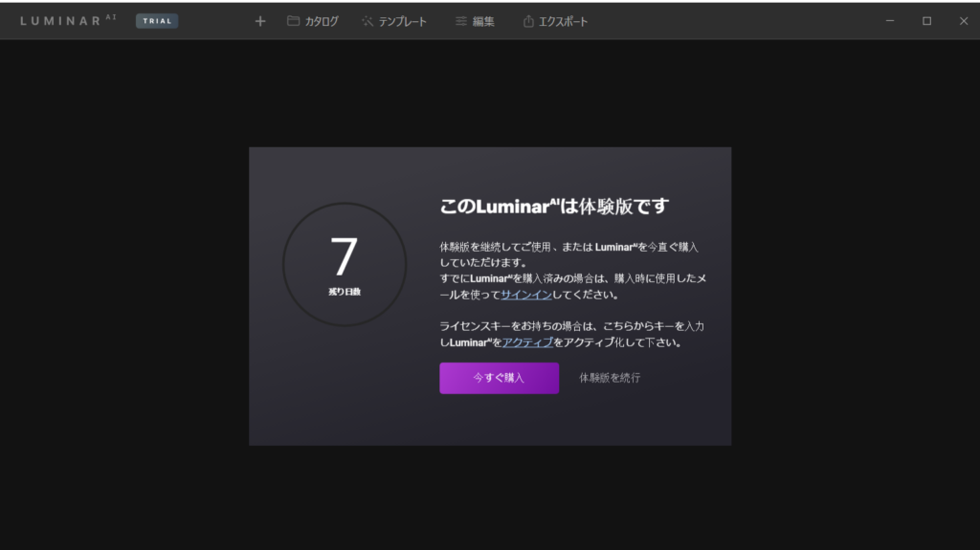Choose 体験版を続行 to continue trial
The width and height of the screenshot is (980, 550).
coord(610,378)
